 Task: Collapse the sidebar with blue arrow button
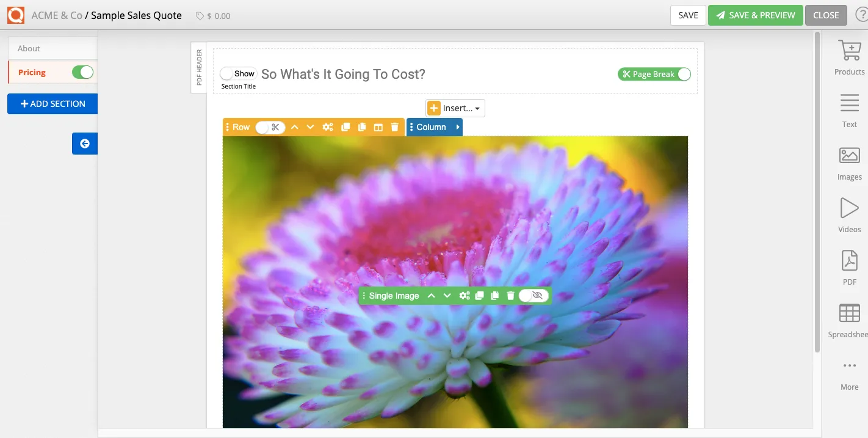(x=84, y=143)
